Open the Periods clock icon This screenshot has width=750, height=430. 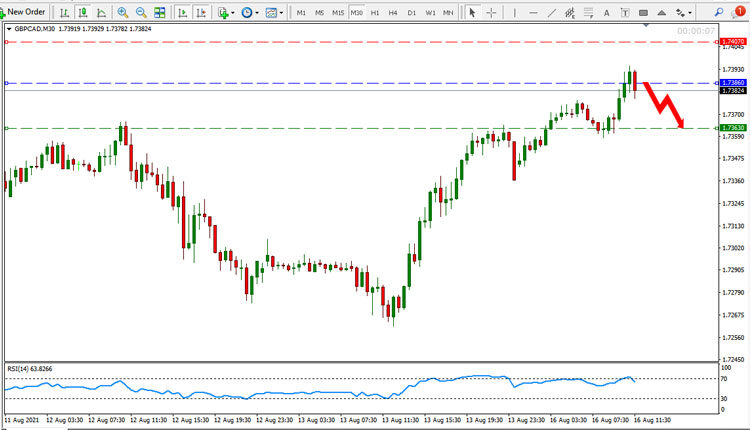coord(247,13)
